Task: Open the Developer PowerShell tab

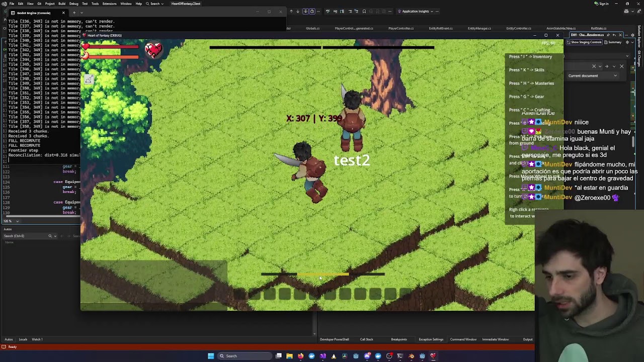Action: [334, 339]
